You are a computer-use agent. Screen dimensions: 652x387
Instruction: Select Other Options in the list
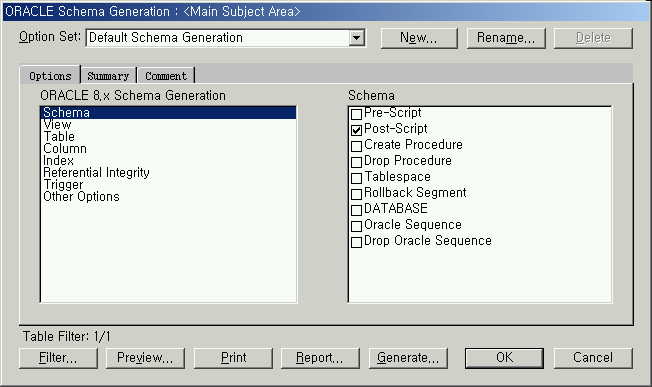click(168, 197)
